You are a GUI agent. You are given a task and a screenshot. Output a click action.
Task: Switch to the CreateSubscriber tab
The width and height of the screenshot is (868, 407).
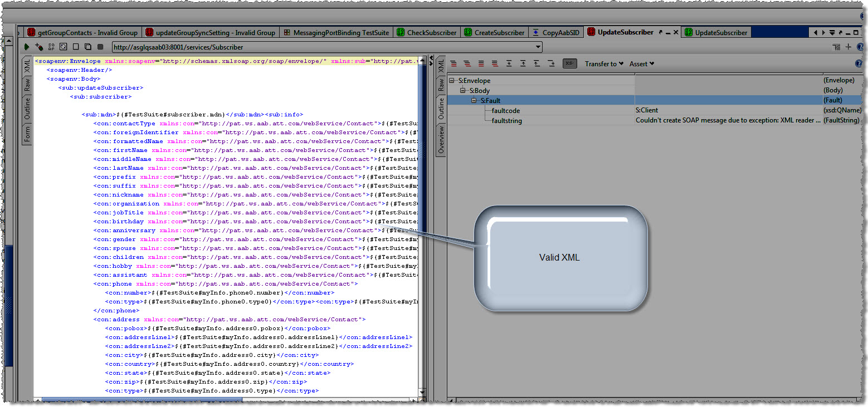tap(494, 33)
